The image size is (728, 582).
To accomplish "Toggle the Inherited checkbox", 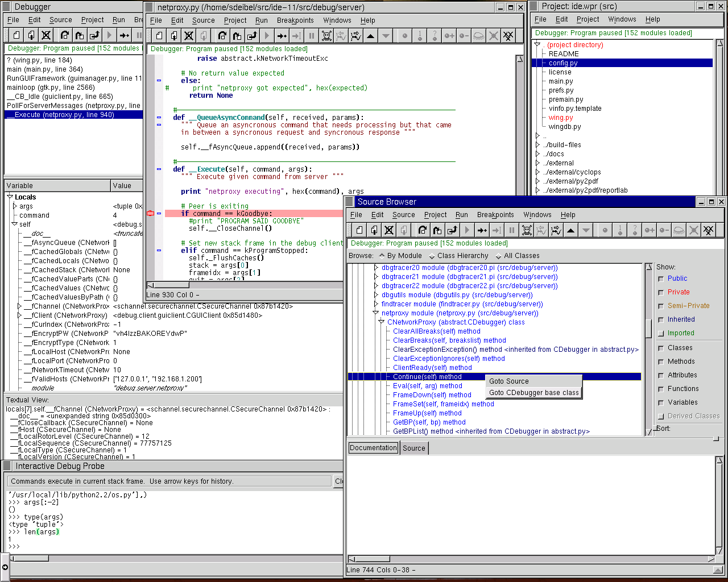I will point(661,320).
